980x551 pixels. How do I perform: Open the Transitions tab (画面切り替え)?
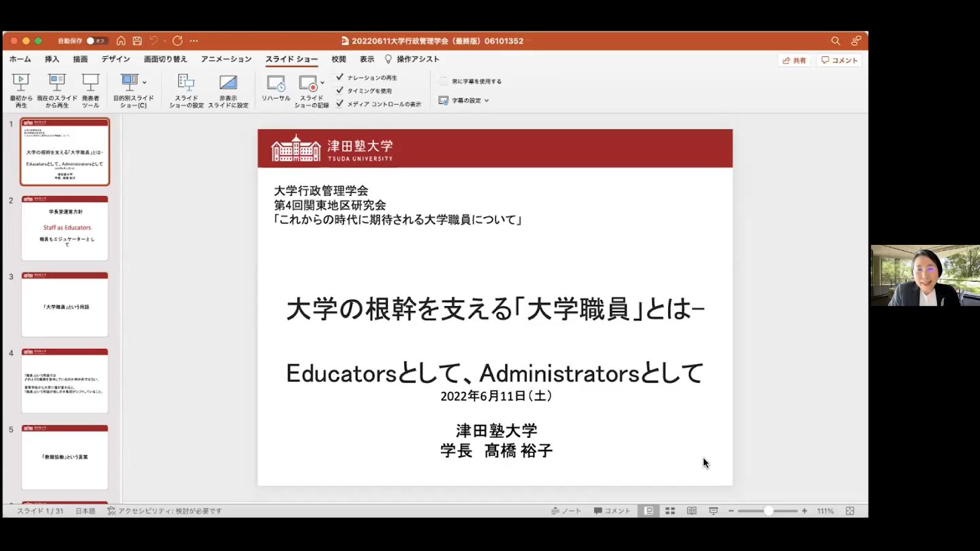(x=165, y=59)
